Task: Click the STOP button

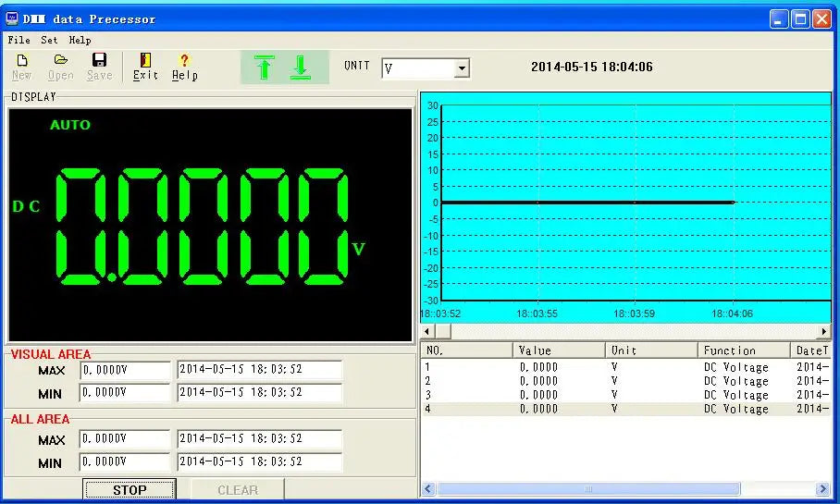Action: click(x=130, y=490)
